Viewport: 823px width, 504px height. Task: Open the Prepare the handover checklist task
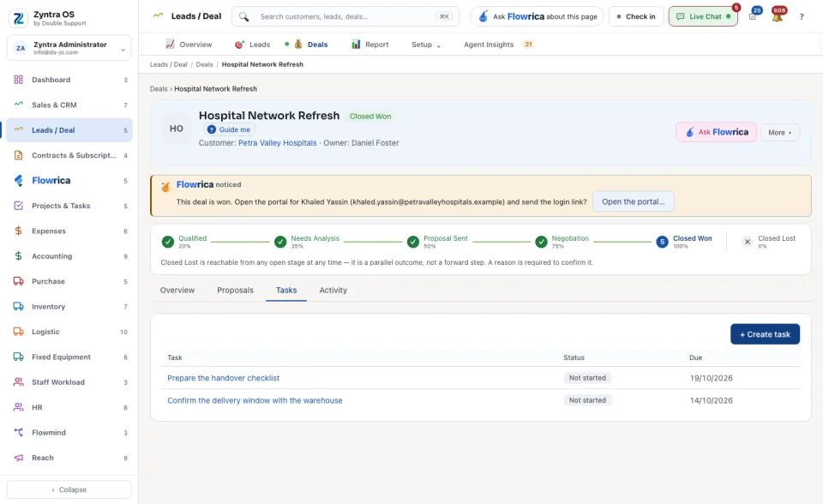pos(223,378)
